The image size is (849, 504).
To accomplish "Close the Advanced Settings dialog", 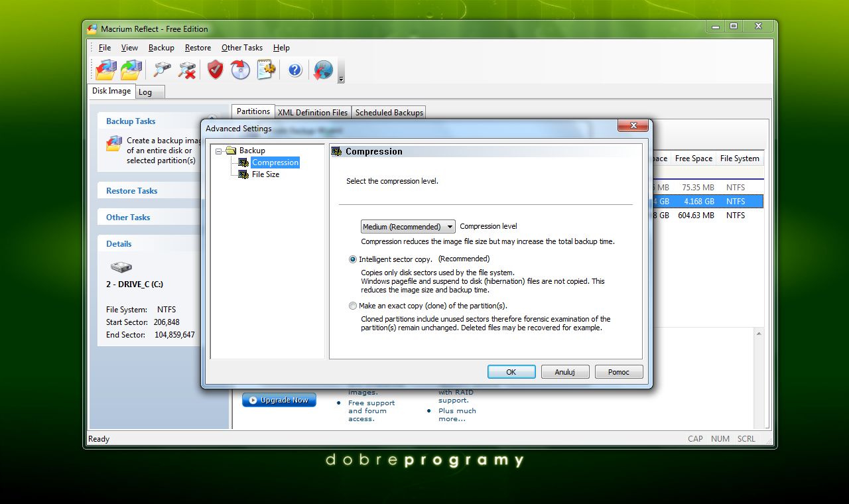I will pos(632,125).
